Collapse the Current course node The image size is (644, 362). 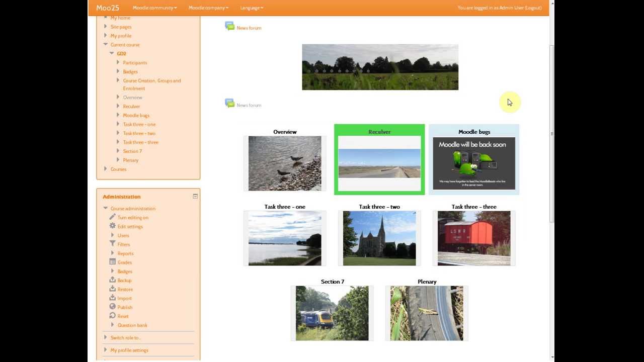[x=106, y=44]
